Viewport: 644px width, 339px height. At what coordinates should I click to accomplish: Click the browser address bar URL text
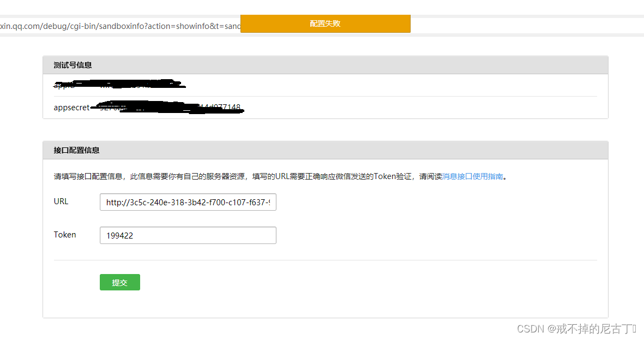tap(120, 26)
